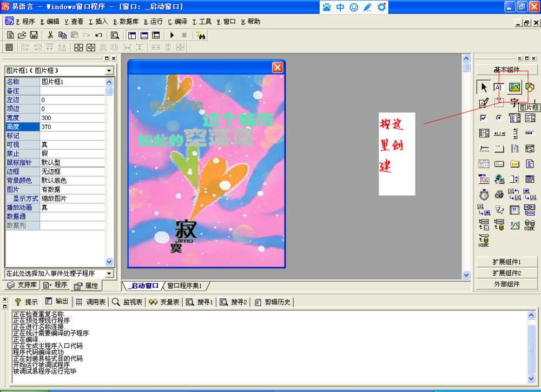Click the Copy toolbar icon

tap(62, 35)
